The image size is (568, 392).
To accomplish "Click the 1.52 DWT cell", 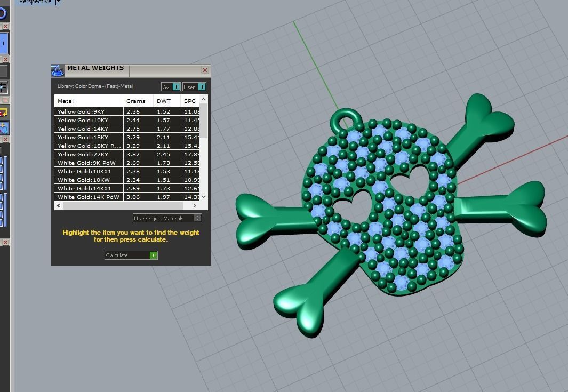I will pos(167,111).
